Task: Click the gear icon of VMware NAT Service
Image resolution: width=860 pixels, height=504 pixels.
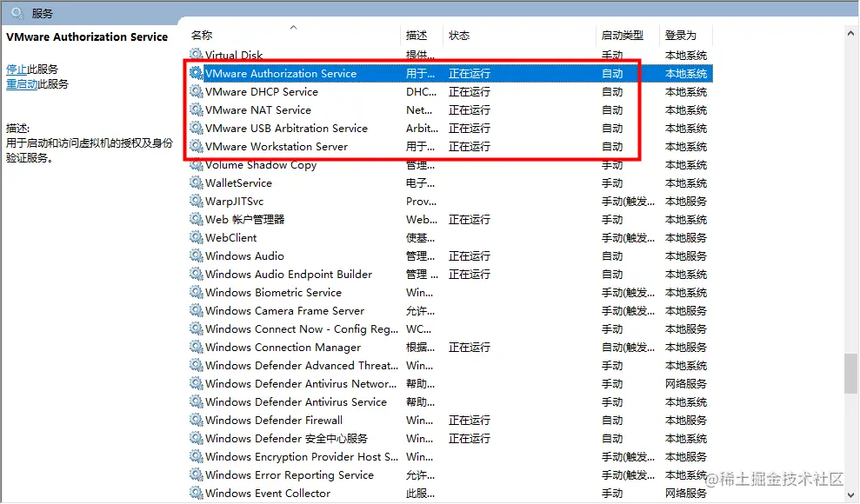Action: point(197,109)
